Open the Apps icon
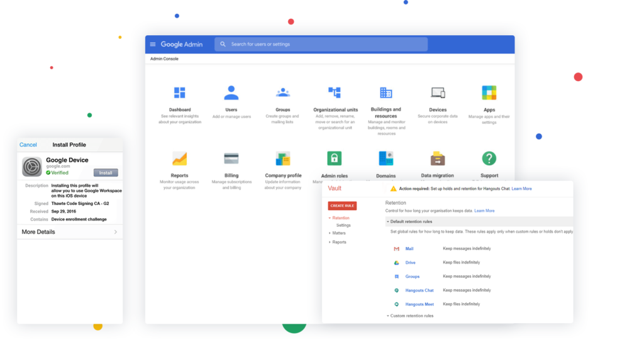Viewport: 644px width, 357px height. click(489, 93)
